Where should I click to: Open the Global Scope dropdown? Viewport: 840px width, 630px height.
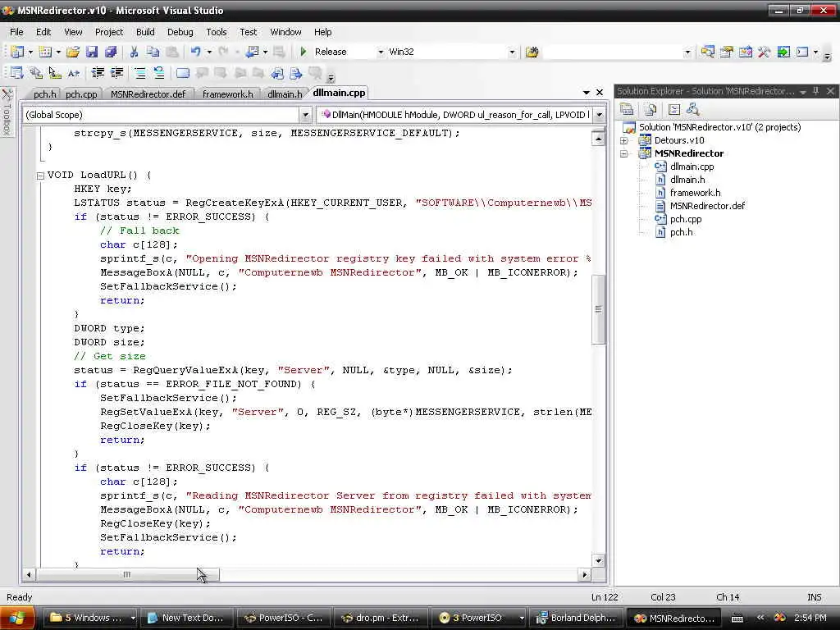pyautogui.click(x=305, y=115)
